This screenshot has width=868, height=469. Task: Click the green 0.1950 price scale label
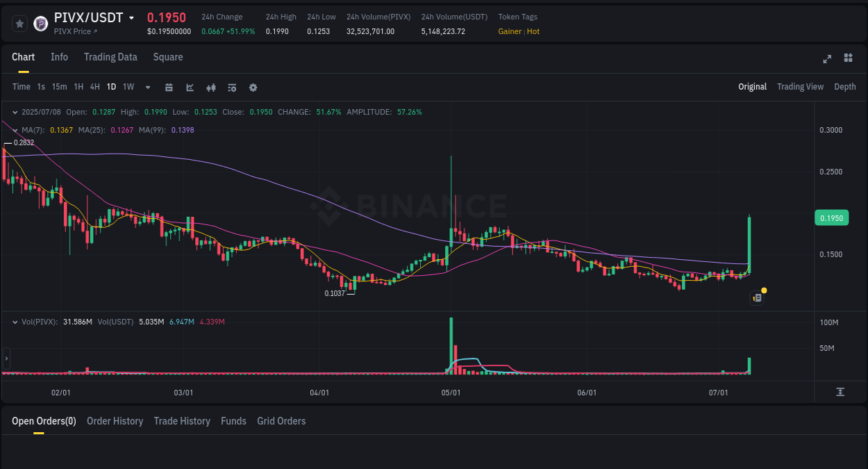point(831,217)
